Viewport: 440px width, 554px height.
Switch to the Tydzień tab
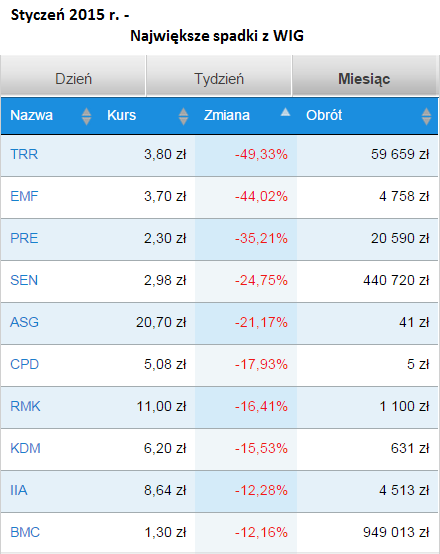219,76
